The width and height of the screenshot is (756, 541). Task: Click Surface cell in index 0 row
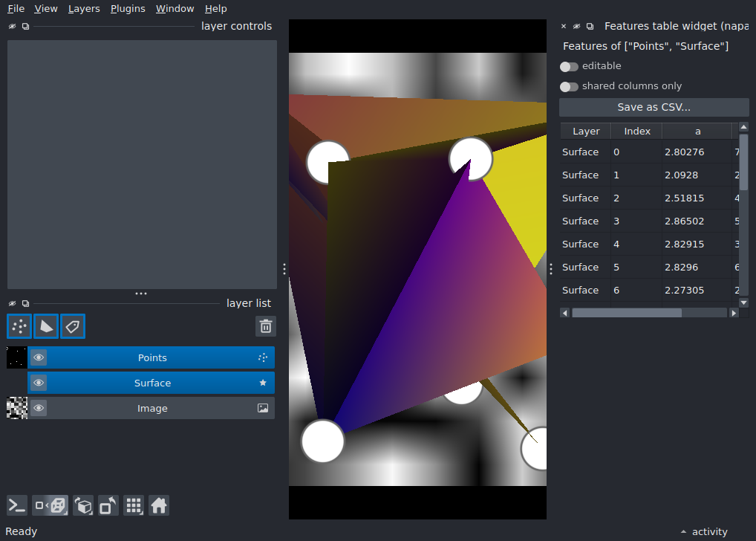point(586,152)
